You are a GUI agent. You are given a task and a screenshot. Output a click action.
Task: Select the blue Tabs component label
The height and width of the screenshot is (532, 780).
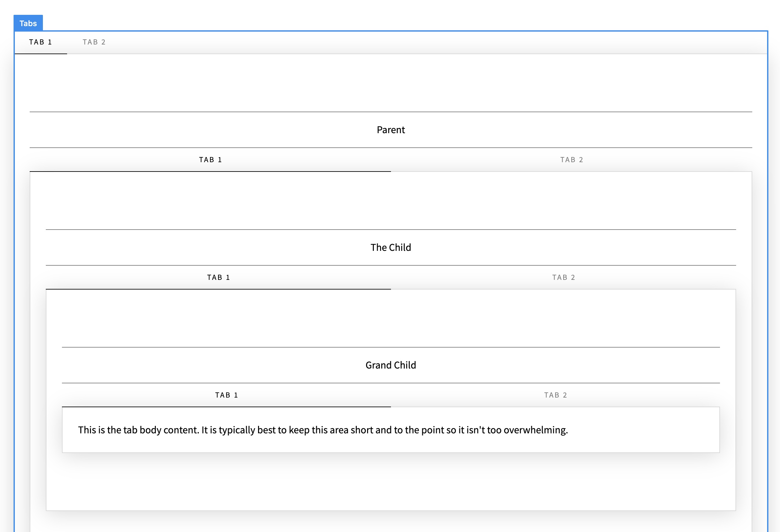tap(28, 23)
